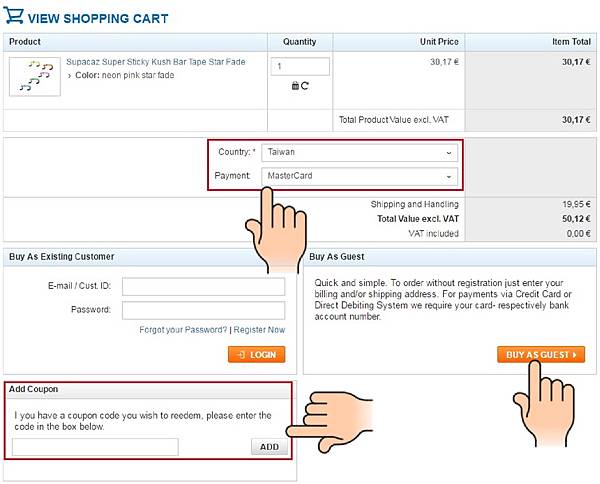Click the Buy As Existing Customer header
This screenshot has height=484, width=600.
(62, 257)
